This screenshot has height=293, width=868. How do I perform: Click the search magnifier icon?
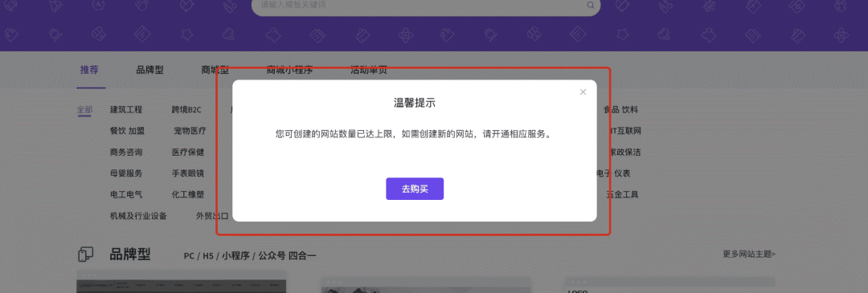click(x=591, y=5)
